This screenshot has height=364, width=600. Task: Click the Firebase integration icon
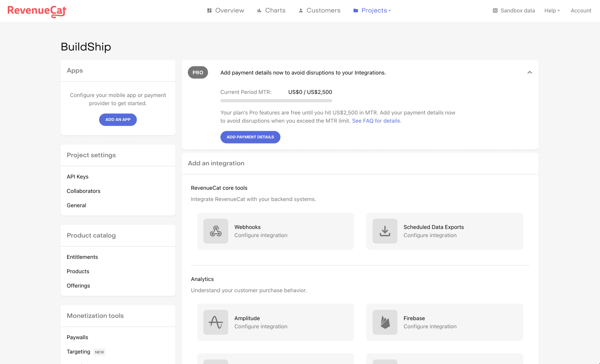385,322
